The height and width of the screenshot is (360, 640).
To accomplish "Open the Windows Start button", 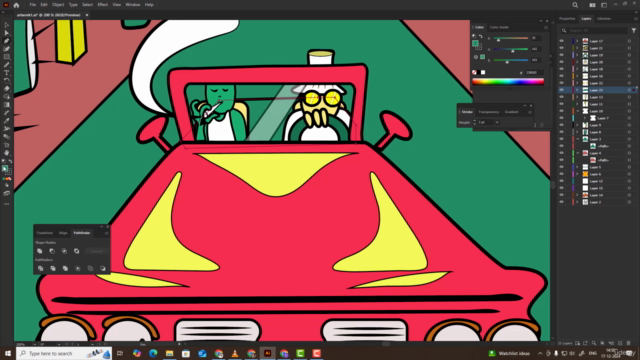I will pyautogui.click(x=8, y=353).
